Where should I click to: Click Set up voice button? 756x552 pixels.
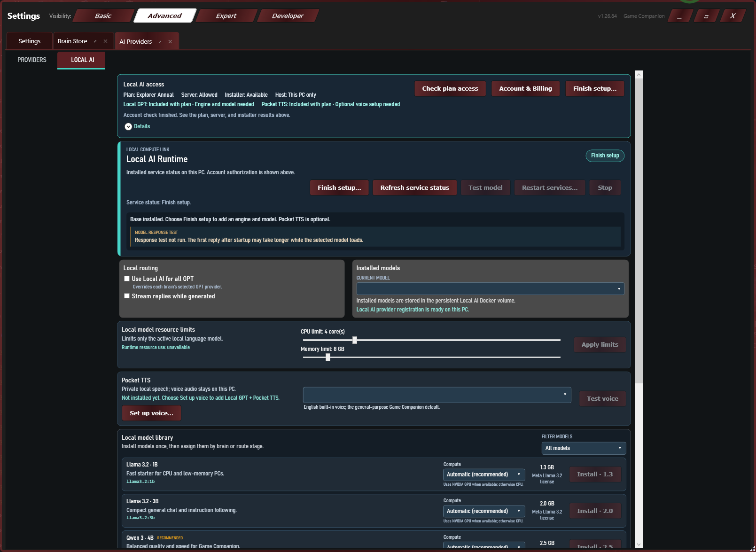pyautogui.click(x=151, y=413)
